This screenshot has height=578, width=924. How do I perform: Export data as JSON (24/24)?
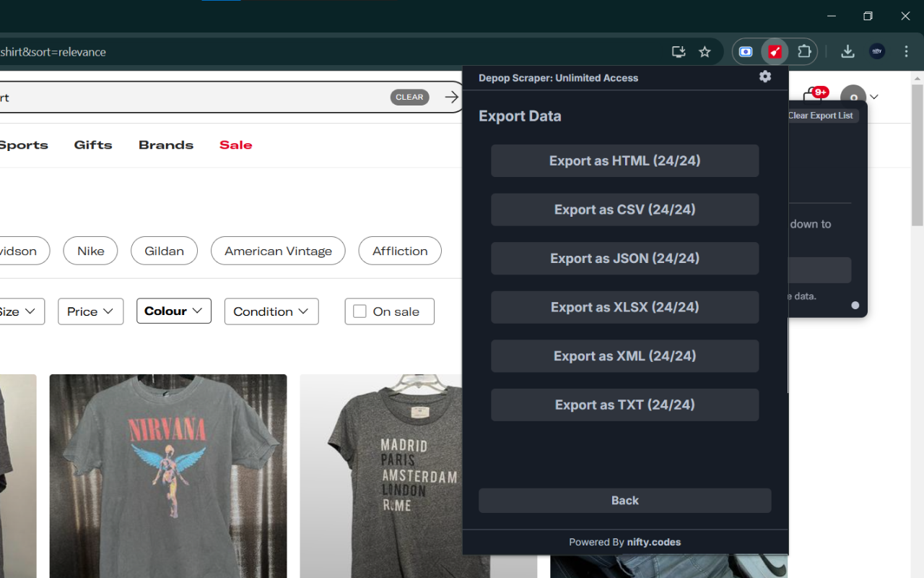point(625,258)
